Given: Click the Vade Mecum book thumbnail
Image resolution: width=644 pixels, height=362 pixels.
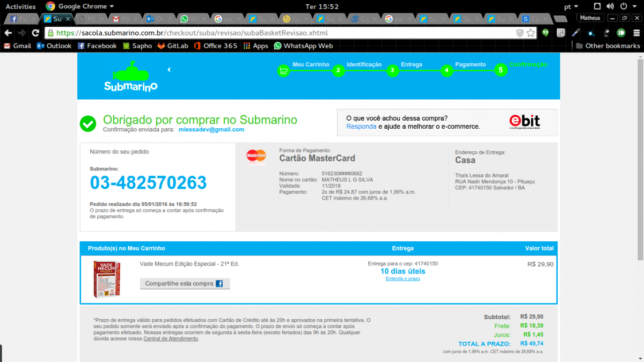Looking at the screenshot, I should pyautogui.click(x=106, y=279).
